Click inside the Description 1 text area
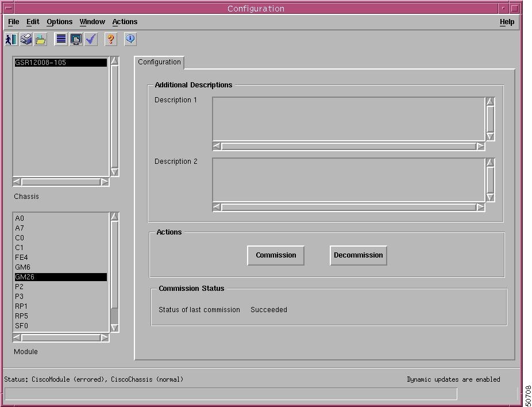Image resolution: width=532 pixels, height=407 pixels. pyautogui.click(x=349, y=119)
